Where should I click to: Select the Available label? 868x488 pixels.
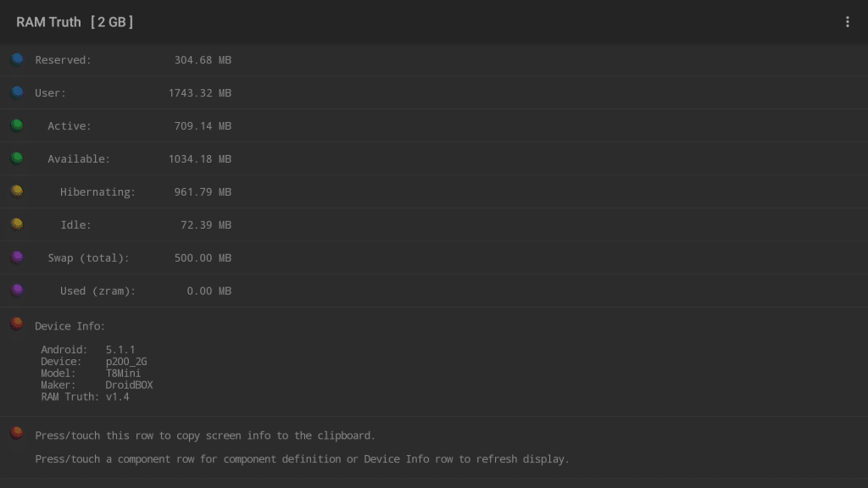[x=79, y=159]
